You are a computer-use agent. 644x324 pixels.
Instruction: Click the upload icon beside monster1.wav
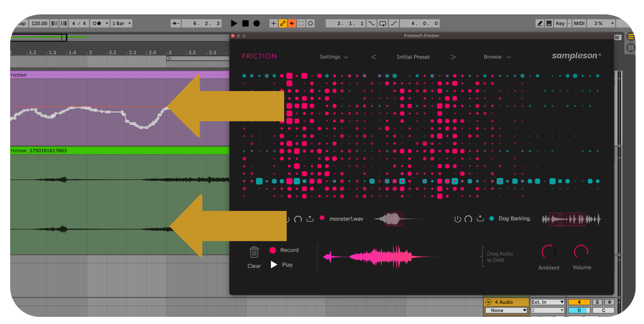click(x=310, y=219)
